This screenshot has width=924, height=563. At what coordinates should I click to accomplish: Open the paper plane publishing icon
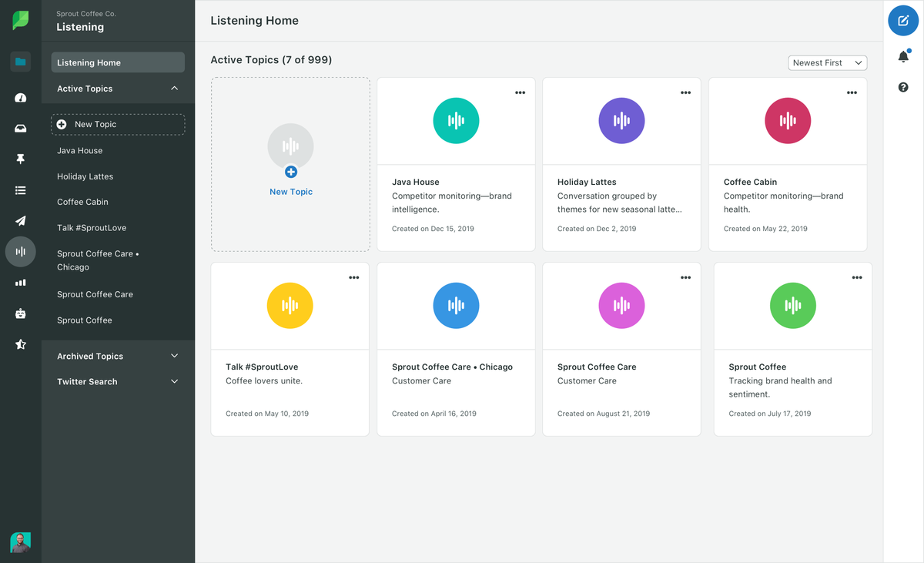click(x=21, y=221)
